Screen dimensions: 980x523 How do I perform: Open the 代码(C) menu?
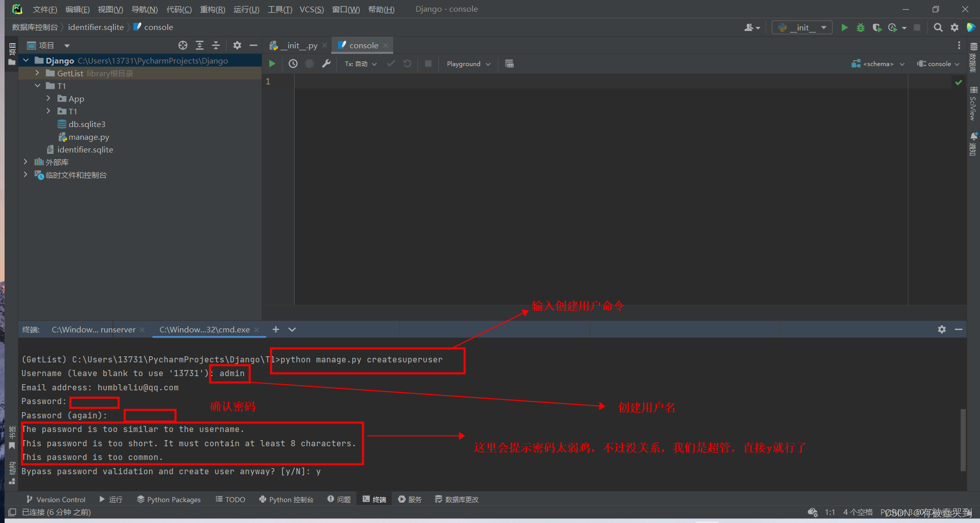point(179,9)
